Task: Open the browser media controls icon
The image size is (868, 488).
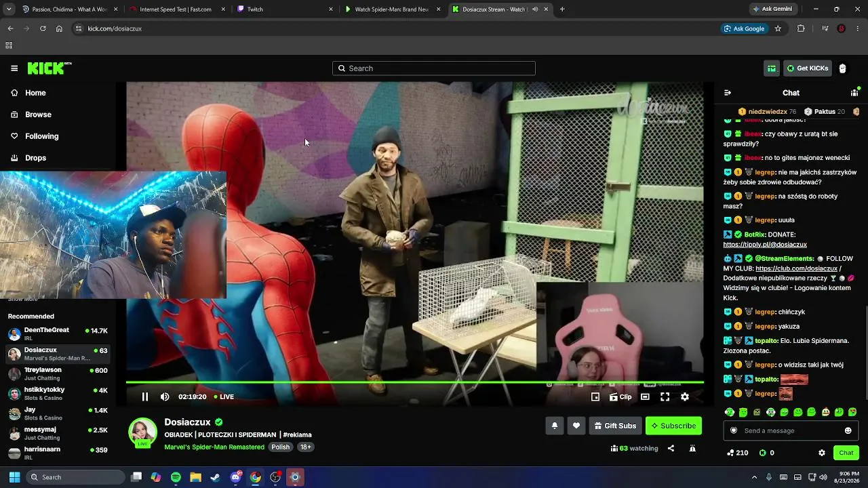Action: coord(825,28)
